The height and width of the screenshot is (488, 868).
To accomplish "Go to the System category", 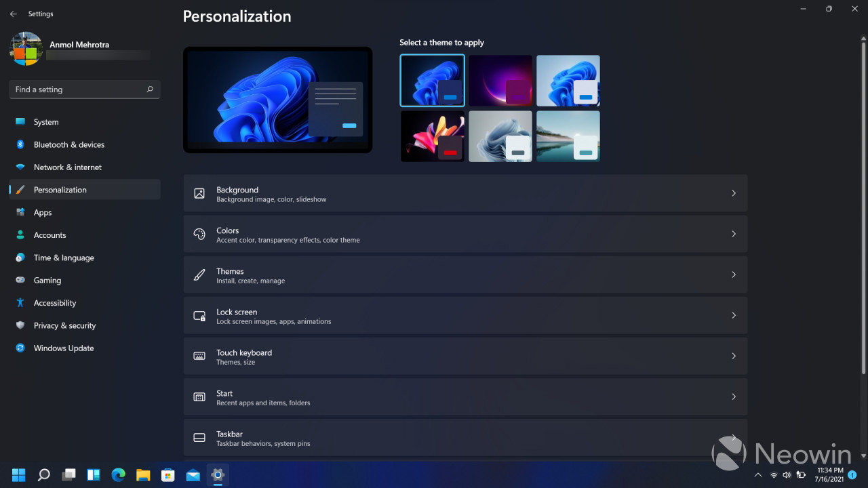I will [46, 122].
